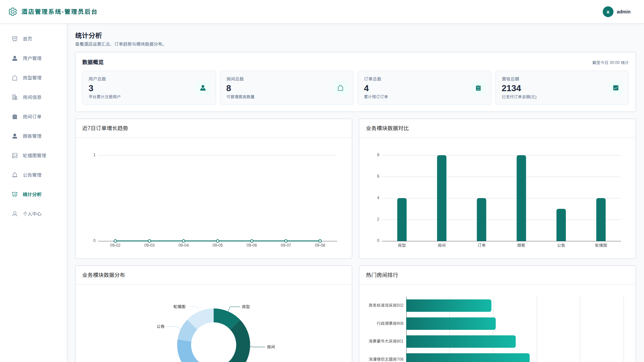Click the admin username in header
The image size is (644, 362).
(x=624, y=12)
